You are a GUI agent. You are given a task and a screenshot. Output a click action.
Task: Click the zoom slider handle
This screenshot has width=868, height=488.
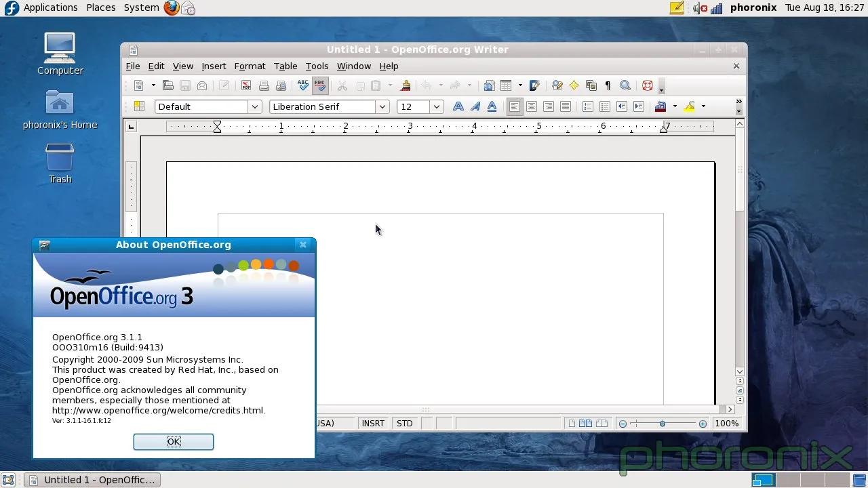663,424
